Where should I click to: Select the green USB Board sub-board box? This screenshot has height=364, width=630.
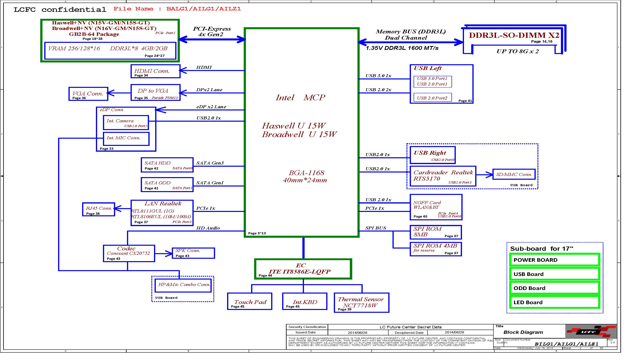(555, 274)
